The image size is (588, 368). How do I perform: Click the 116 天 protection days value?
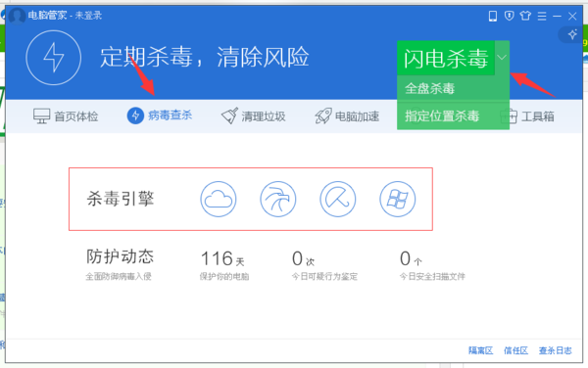point(222,258)
